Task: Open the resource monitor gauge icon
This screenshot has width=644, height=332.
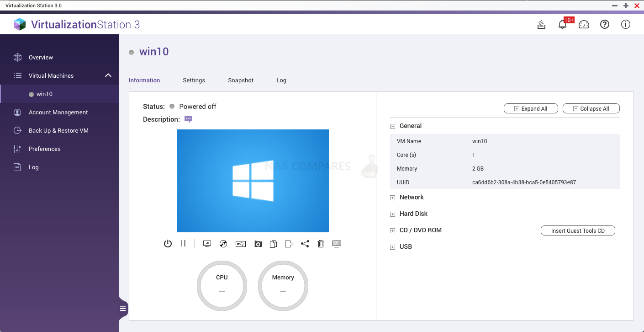Action: pyautogui.click(x=584, y=25)
